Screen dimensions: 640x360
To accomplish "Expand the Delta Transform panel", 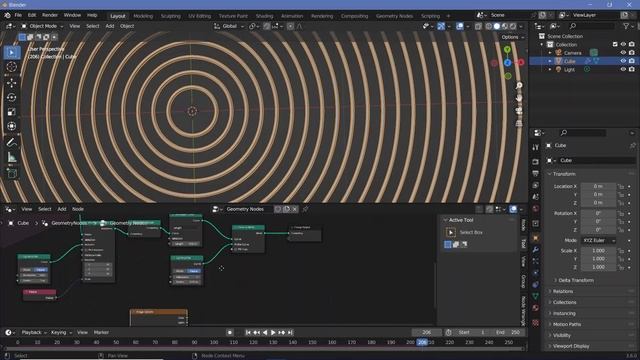I will point(576,280).
